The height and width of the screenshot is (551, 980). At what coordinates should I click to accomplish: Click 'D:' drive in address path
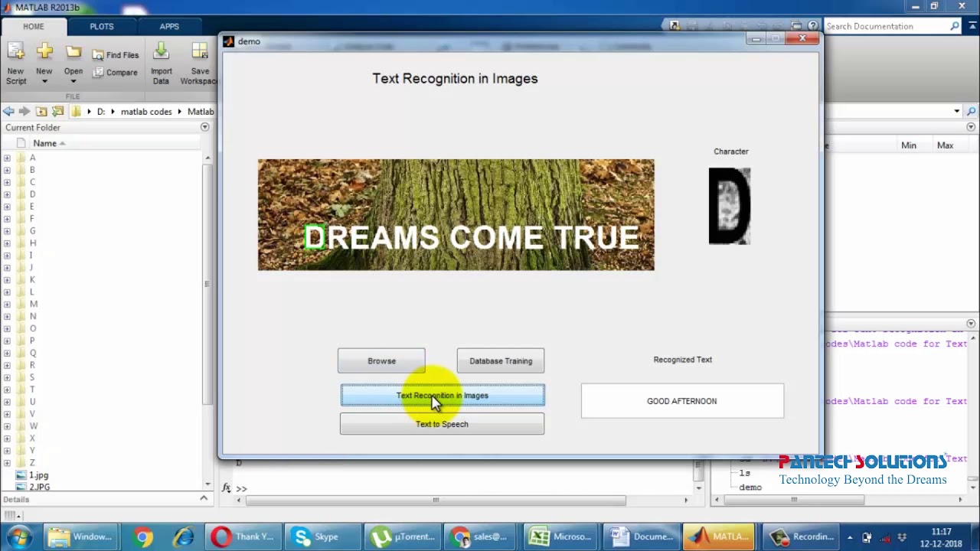coord(100,112)
